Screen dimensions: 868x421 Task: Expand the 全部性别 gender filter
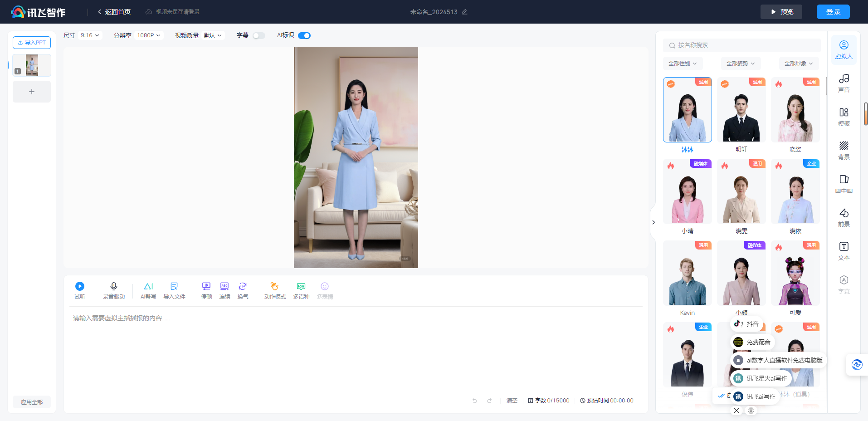click(x=683, y=64)
